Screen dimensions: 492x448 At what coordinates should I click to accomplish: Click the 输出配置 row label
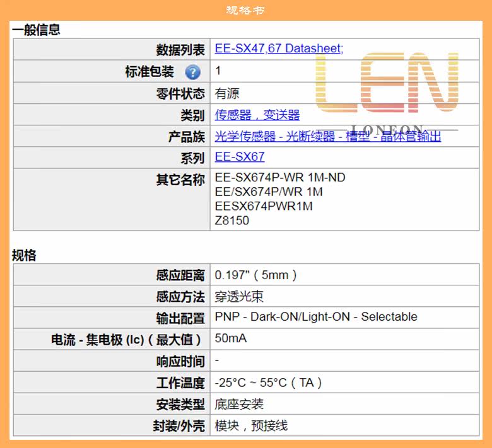click(x=180, y=319)
